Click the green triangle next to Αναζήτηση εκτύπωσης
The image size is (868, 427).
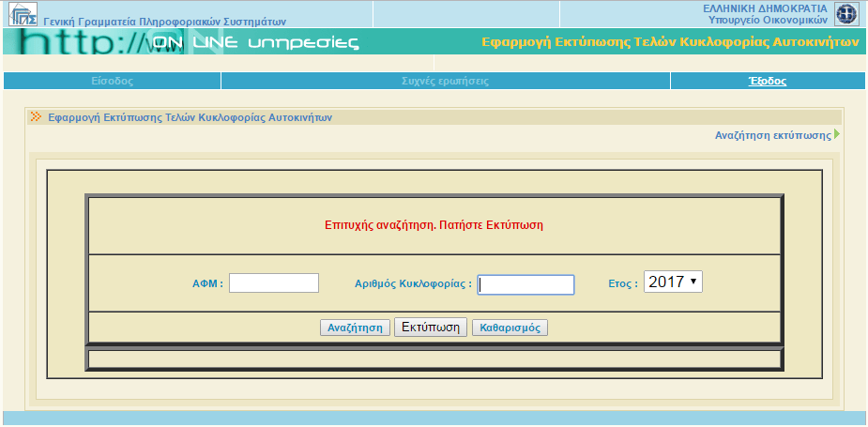pyautogui.click(x=836, y=134)
